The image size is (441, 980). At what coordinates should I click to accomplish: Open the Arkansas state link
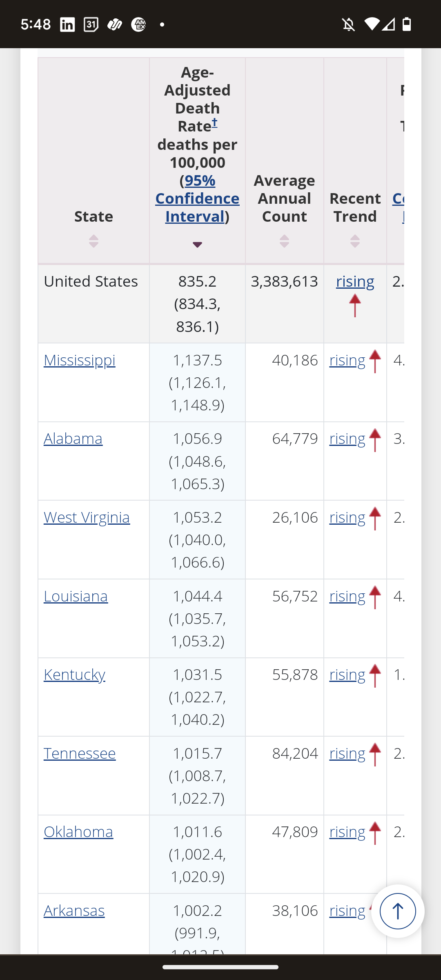coord(74,911)
